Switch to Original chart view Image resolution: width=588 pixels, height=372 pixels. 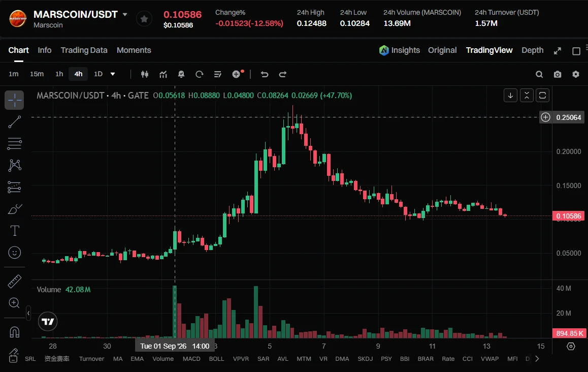pos(442,50)
